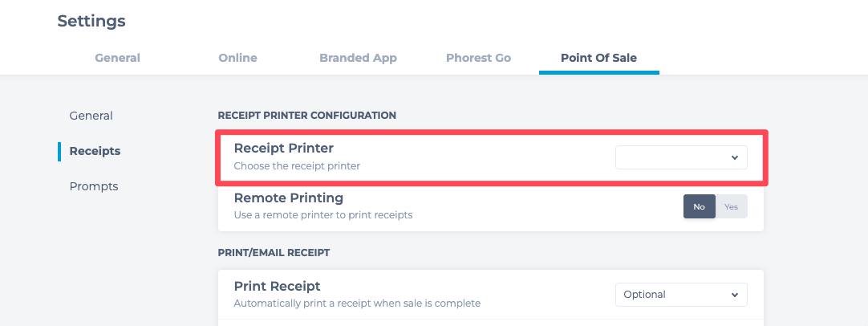The width and height of the screenshot is (868, 326).
Task: Select the Phorest Go tab
Action: coord(478,58)
